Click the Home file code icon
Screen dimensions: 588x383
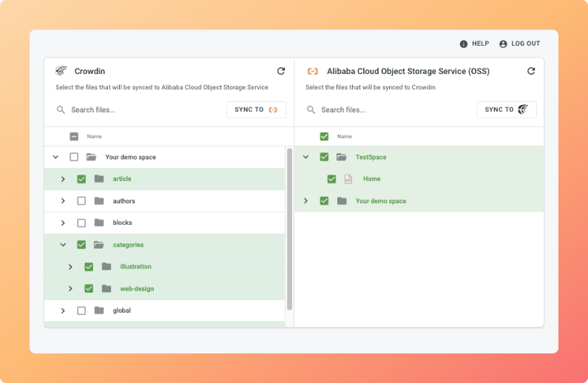pos(348,179)
